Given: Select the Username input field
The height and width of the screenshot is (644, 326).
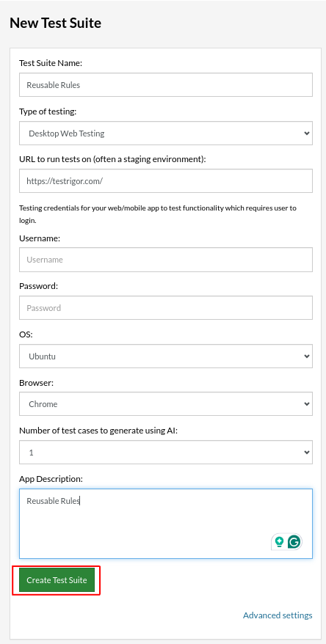Looking at the screenshot, I should pos(166,260).
